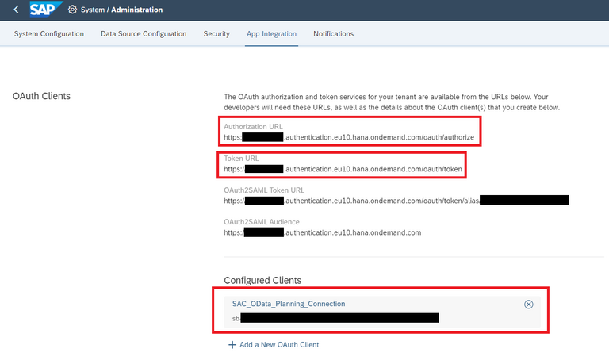Click the OAuth2SAML Audience label
The width and height of the screenshot is (609, 364).
click(x=262, y=222)
